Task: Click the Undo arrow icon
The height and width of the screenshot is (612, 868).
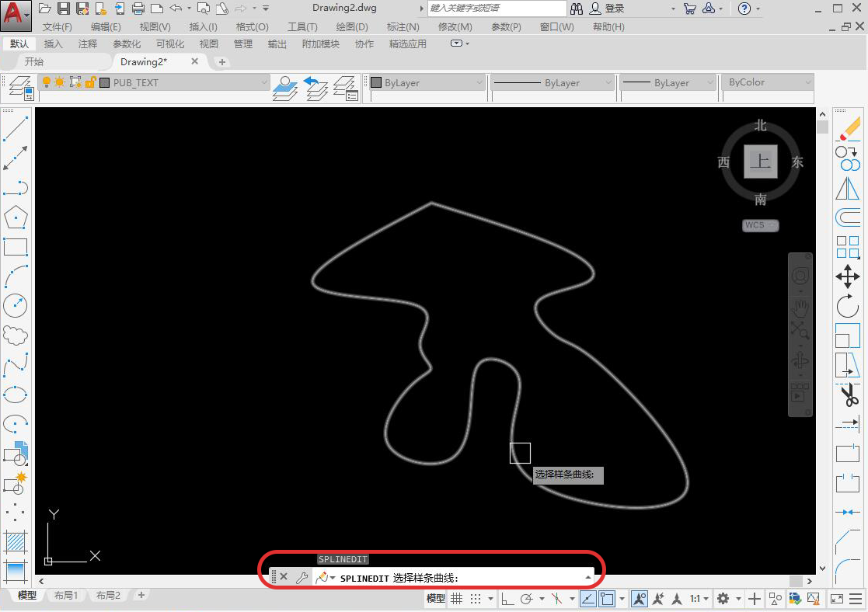Action: click(176, 9)
